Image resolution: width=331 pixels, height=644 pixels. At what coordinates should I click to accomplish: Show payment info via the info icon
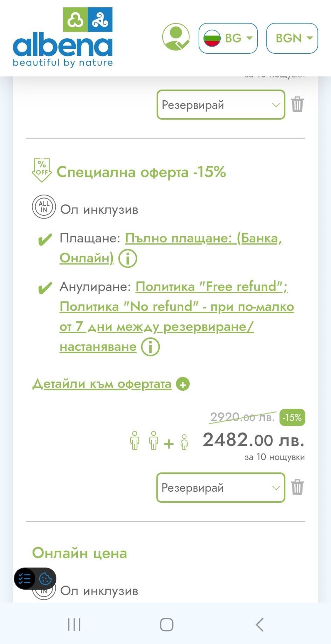pos(127,259)
